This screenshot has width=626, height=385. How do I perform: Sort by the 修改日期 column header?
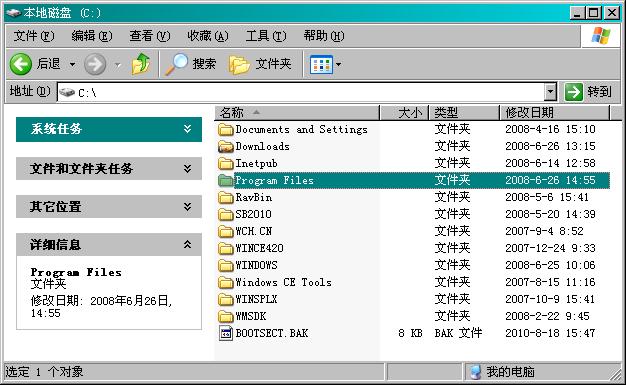tap(555, 113)
